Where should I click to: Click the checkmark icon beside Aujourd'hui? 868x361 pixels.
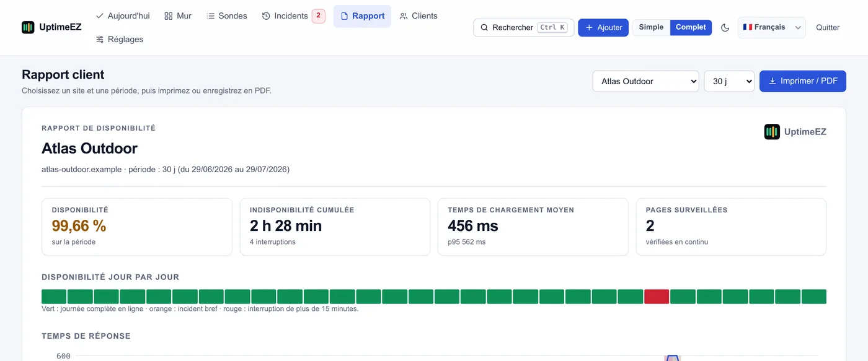(100, 16)
